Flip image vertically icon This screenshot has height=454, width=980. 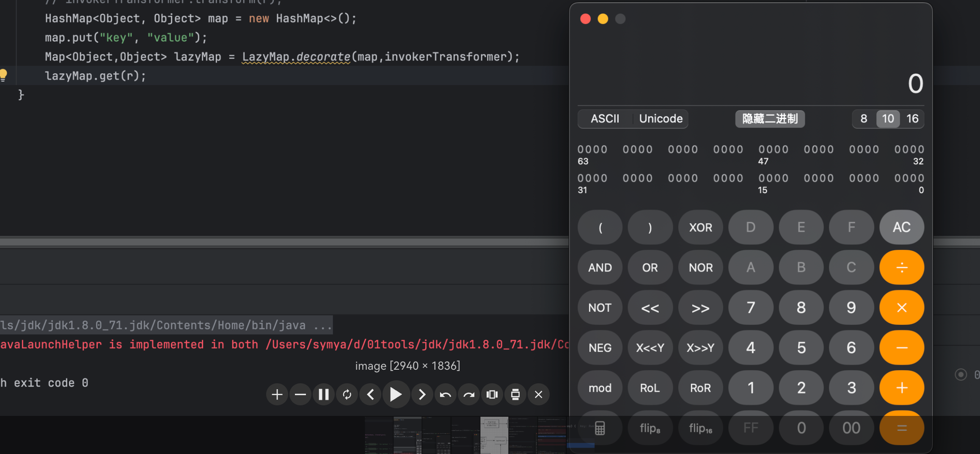[x=515, y=395]
